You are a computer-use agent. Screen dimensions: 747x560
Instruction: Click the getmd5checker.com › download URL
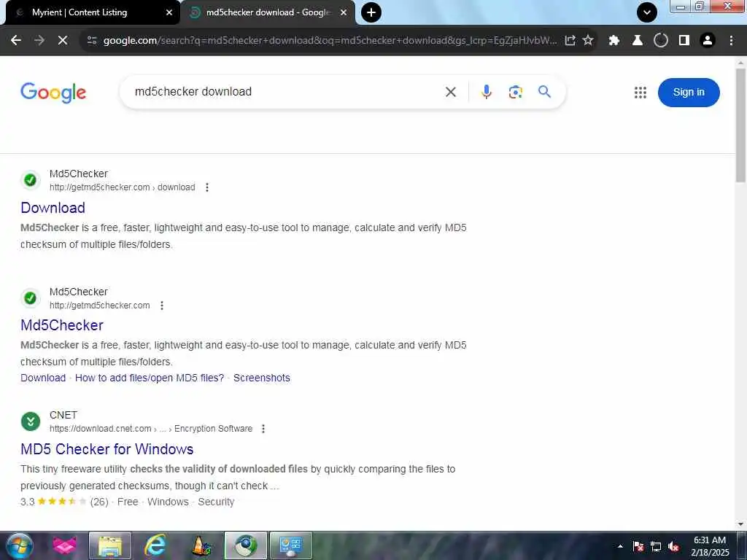(x=123, y=187)
